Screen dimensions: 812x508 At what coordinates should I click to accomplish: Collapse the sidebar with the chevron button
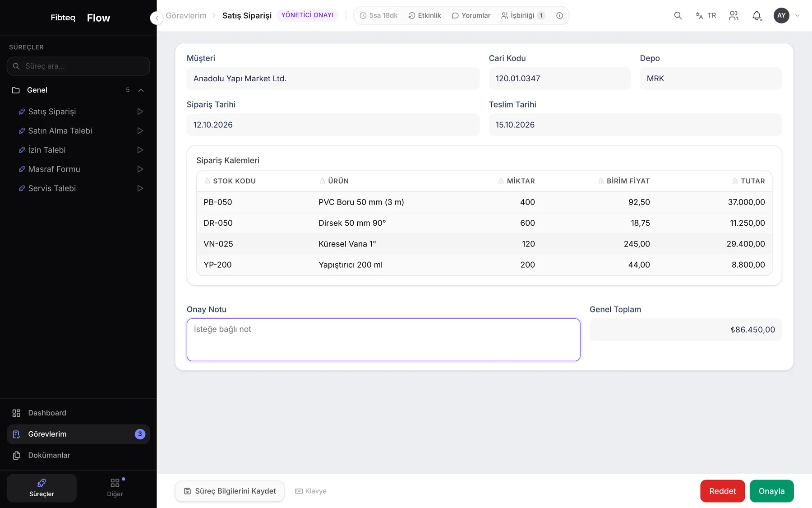click(x=157, y=18)
